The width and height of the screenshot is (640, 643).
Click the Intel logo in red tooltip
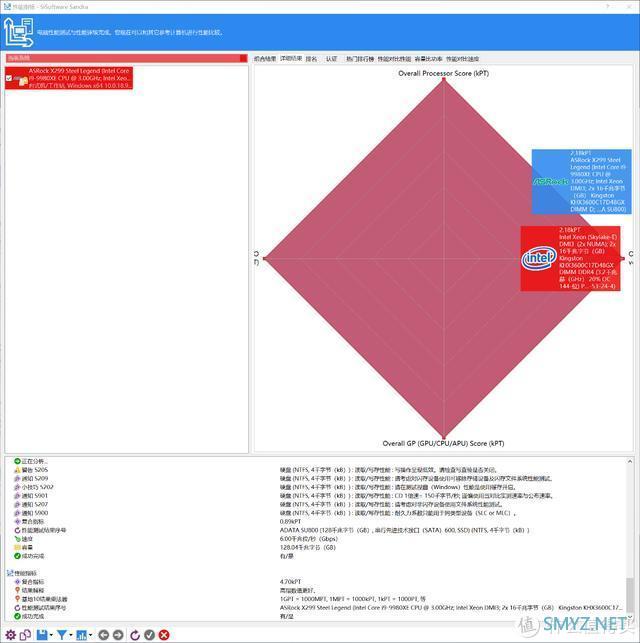tap(539, 258)
